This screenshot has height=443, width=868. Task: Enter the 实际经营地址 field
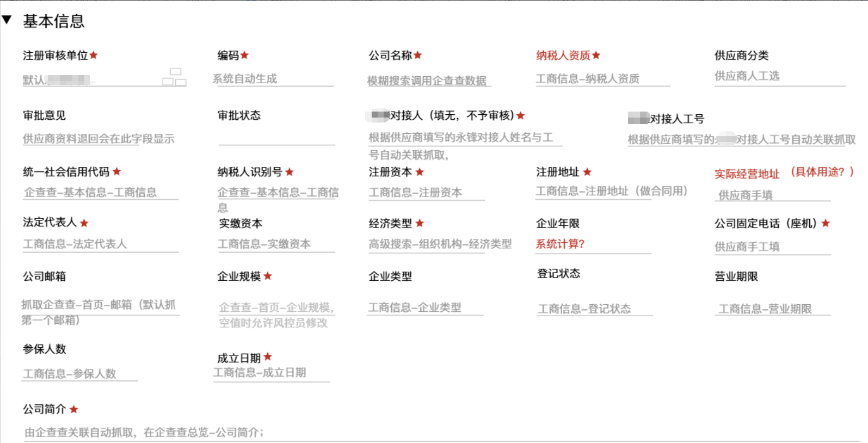click(x=772, y=195)
